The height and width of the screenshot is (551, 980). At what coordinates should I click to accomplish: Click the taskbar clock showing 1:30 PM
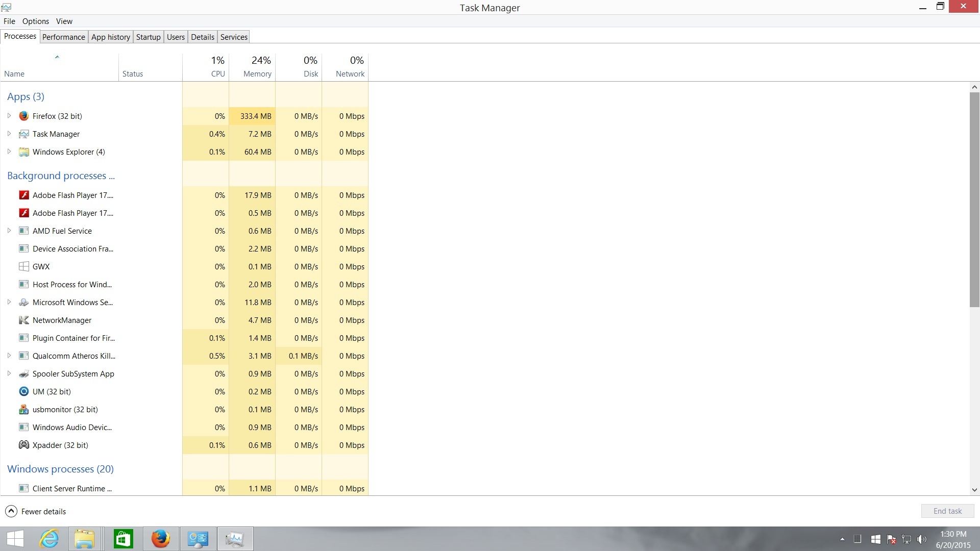[x=953, y=539]
